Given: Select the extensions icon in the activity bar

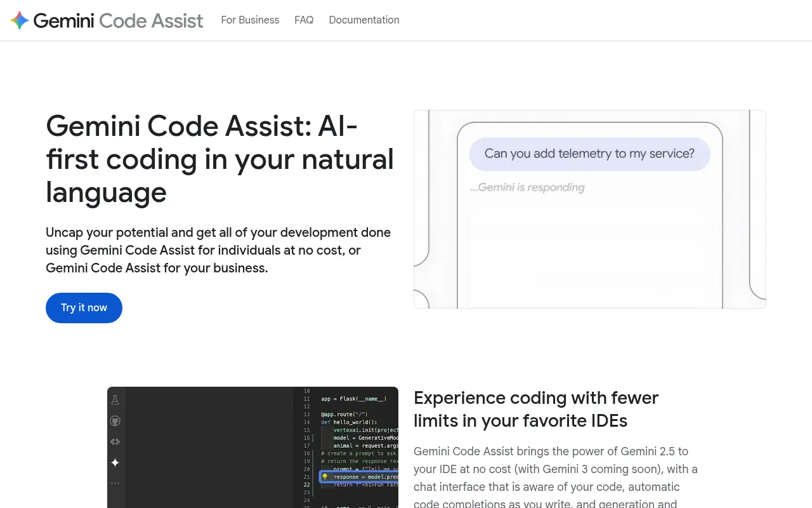Looking at the screenshot, I should click(x=115, y=441).
